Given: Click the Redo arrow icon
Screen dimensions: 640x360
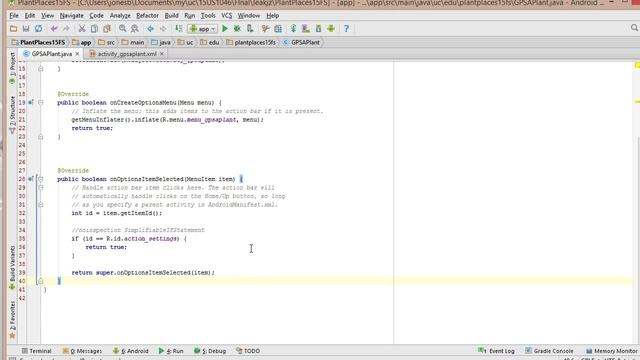Looking at the screenshot, I should pos(66,29).
